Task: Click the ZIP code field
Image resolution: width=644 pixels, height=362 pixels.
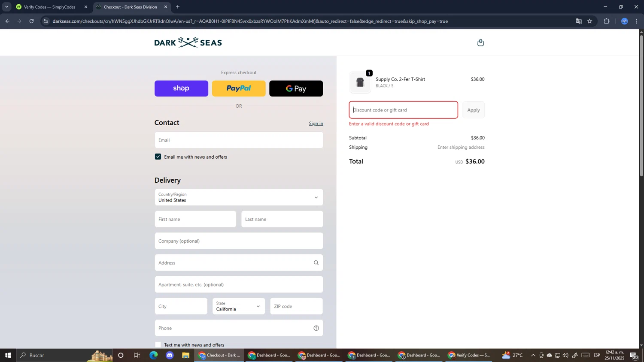Action: pyautogui.click(x=297, y=306)
